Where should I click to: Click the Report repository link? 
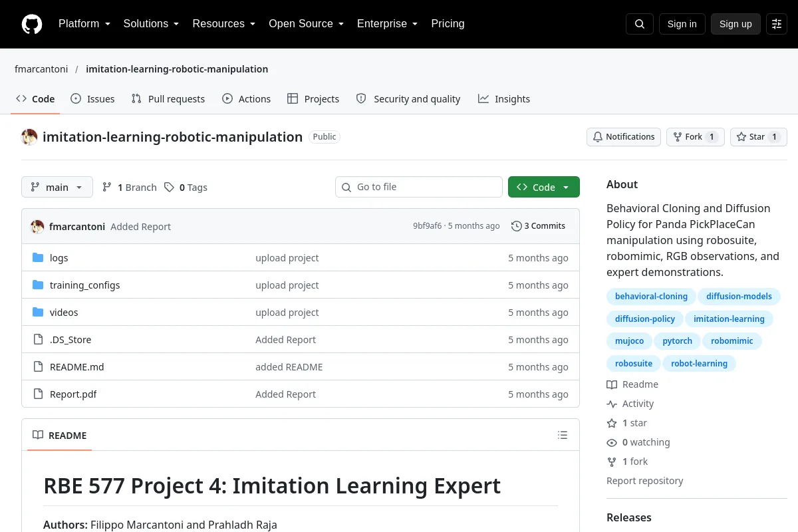coord(645,481)
